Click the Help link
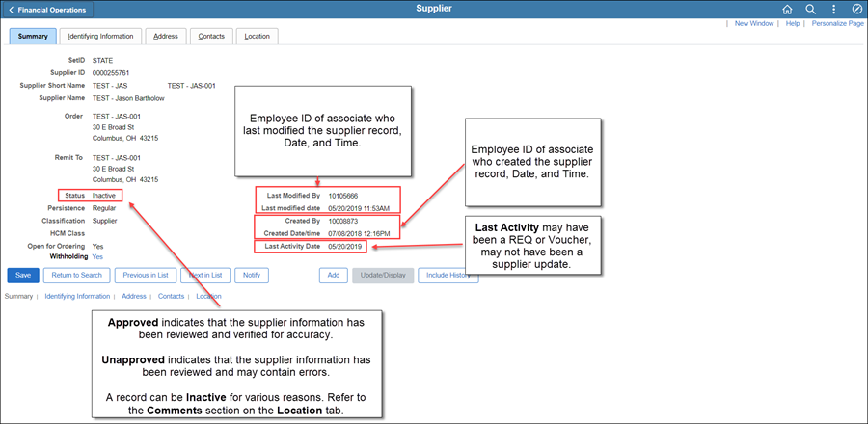This screenshot has height=424, width=868. point(793,23)
